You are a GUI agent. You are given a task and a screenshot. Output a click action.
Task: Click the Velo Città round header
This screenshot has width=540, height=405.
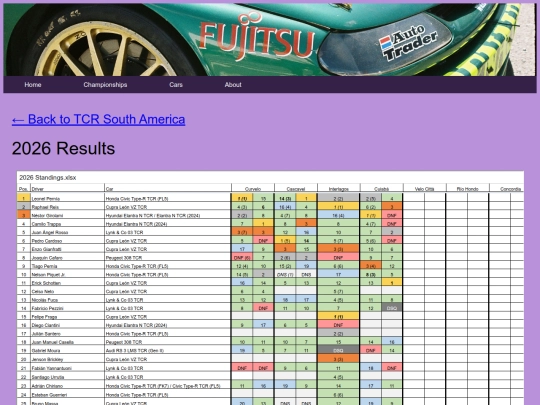(x=424, y=189)
